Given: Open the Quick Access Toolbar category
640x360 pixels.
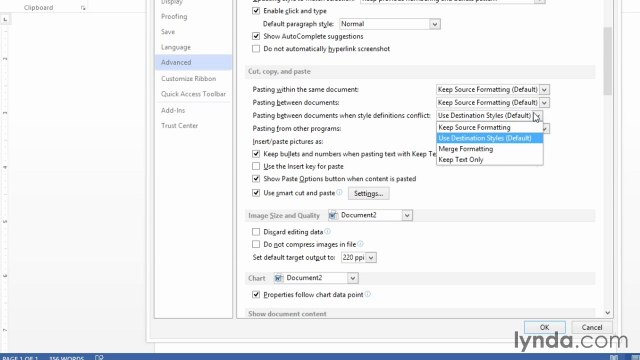Looking at the screenshot, I should click(193, 94).
